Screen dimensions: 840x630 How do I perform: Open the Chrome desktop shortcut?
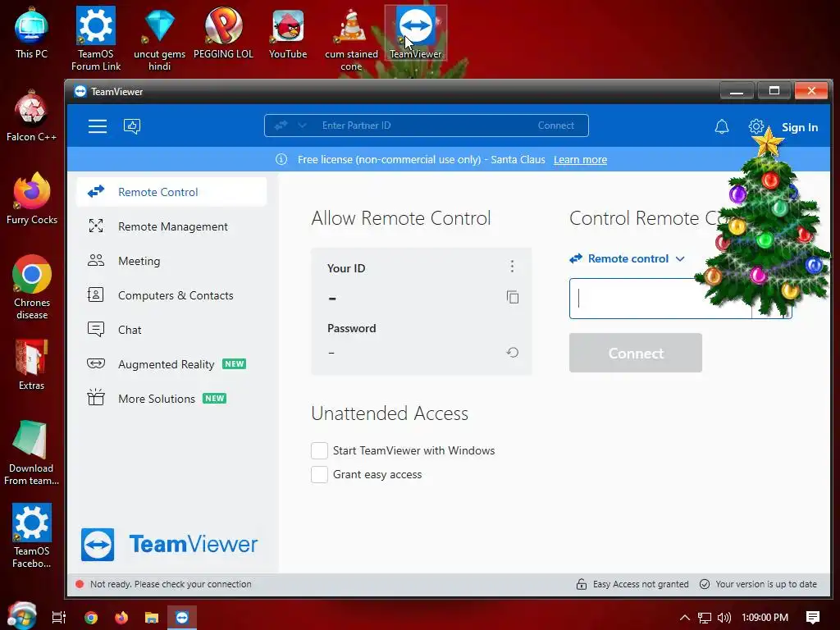(32, 288)
